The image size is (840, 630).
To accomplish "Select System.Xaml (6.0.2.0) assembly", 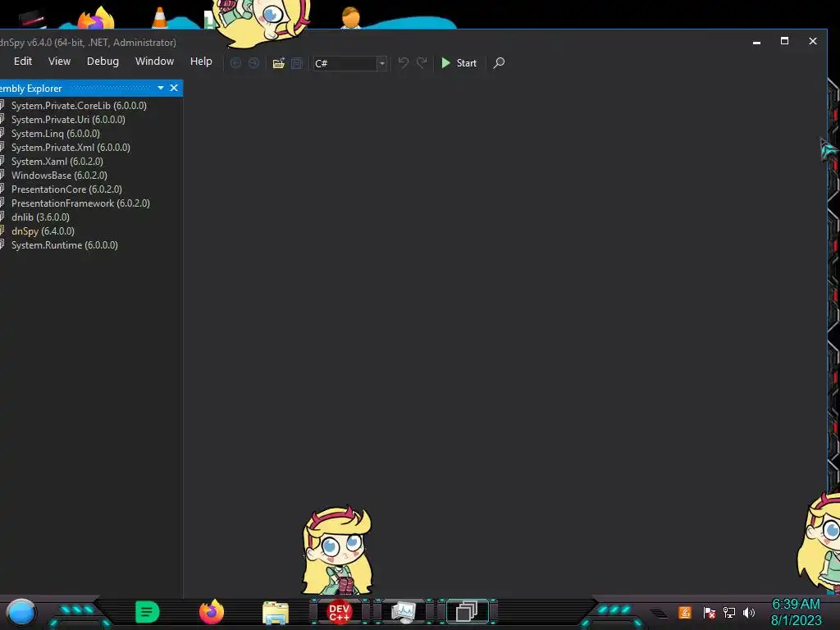I will 57,162.
